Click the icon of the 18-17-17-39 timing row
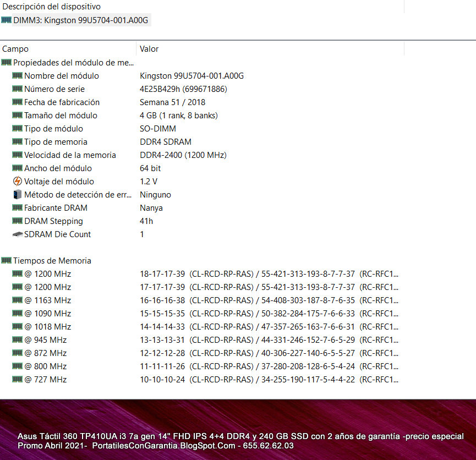This screenshot has width=476, height=460. click(x=17, y=273)
